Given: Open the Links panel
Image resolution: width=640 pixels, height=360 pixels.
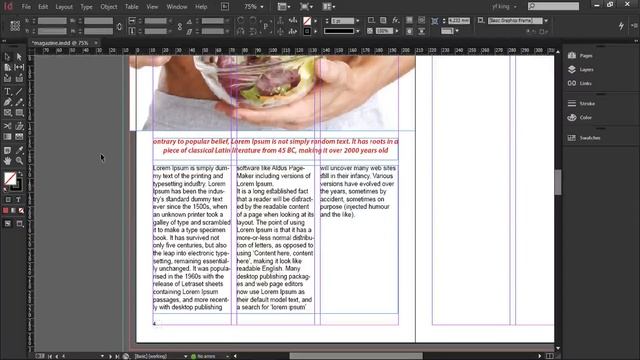Looking at the screenshot, I should coord(580,83).
